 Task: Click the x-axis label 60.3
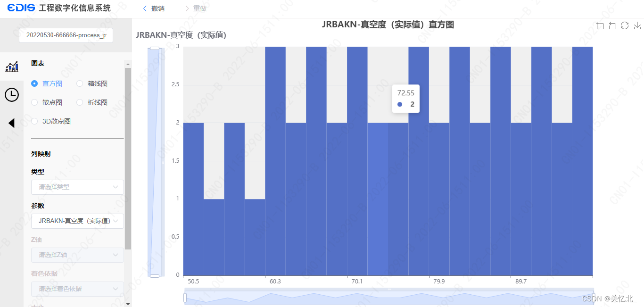(275, 282)
